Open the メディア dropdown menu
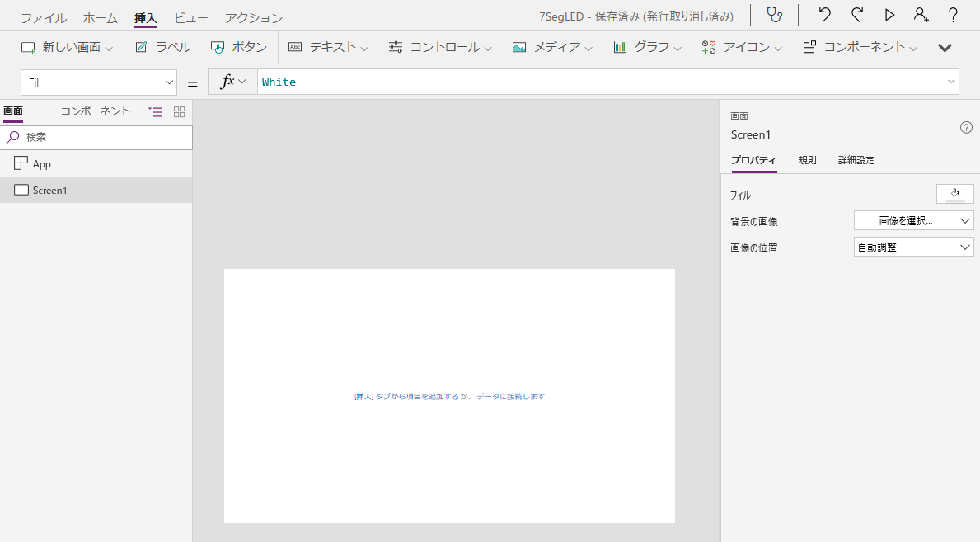 [552, 47]
